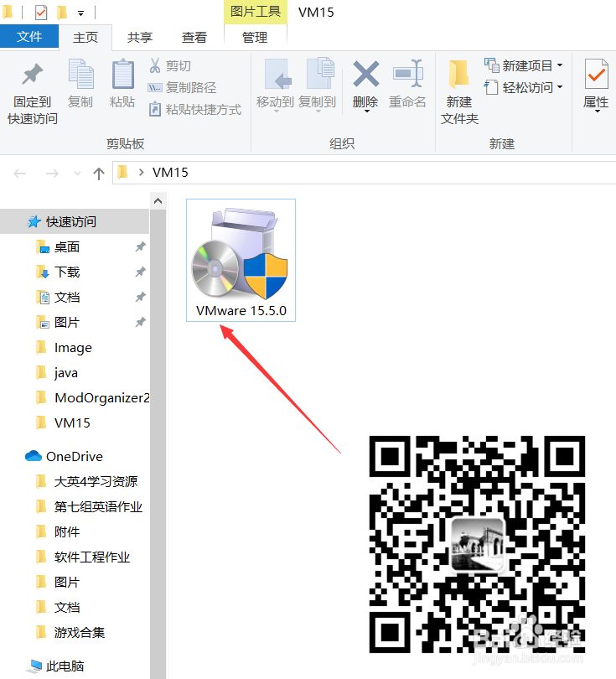
Task: Go Up one folder level arrow
Action: 99,174
